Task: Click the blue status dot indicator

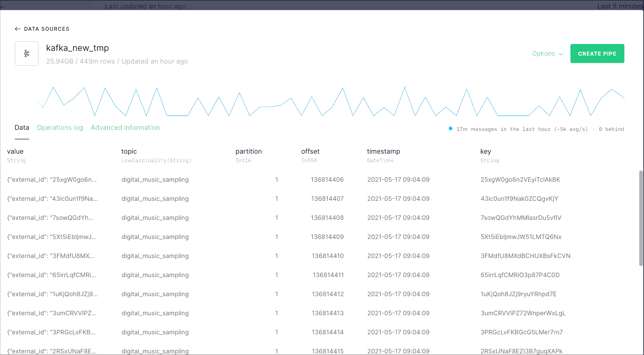Action: [450, 129]
